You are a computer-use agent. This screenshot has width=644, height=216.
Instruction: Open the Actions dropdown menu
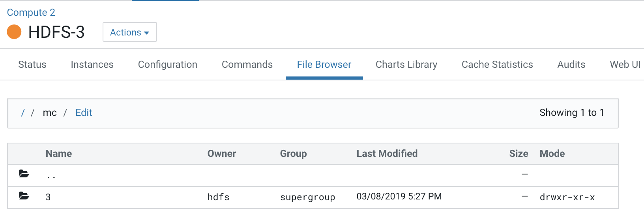(x=129, y=32)
